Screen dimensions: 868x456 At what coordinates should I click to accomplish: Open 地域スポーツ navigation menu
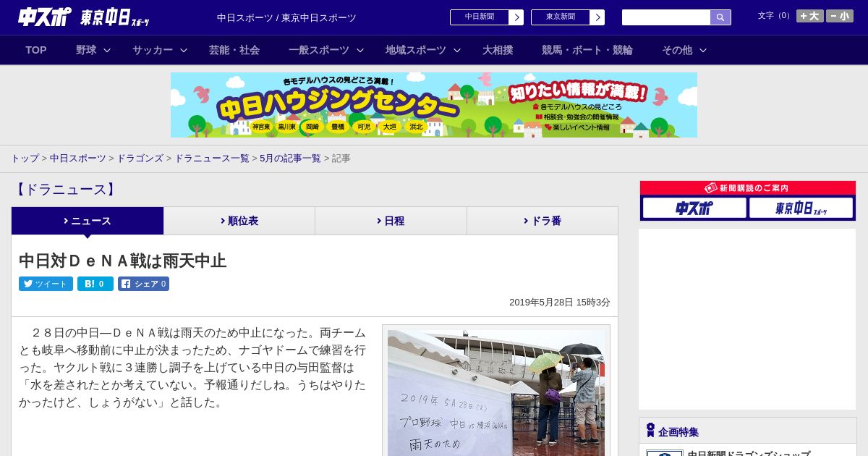pos(416,50)
